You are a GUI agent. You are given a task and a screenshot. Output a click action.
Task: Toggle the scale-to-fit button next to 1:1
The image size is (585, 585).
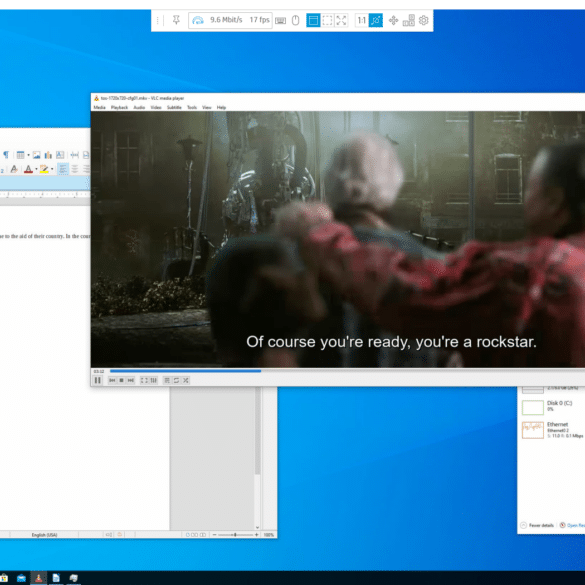(376, 20)
